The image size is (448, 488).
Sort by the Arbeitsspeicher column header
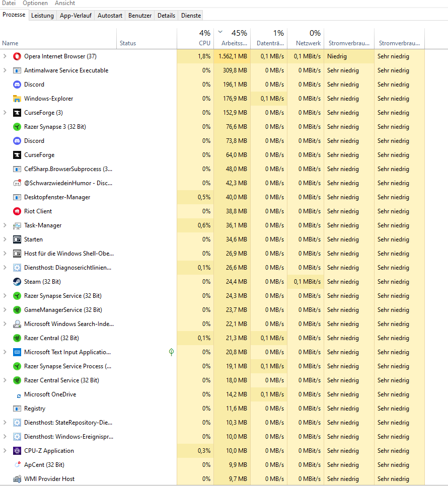click(x=232, y=38)
